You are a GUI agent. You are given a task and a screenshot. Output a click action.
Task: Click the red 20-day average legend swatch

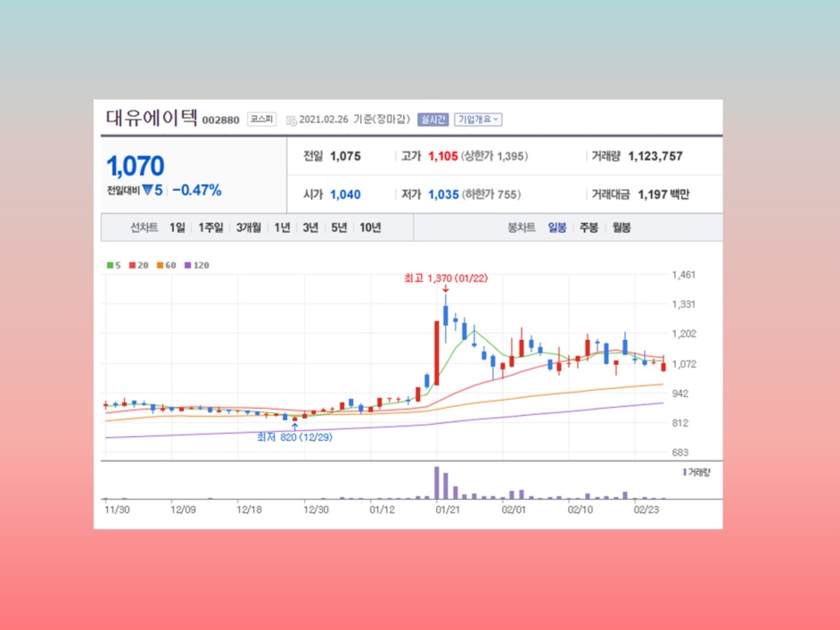pyautogui.click(x=132, y=265)
